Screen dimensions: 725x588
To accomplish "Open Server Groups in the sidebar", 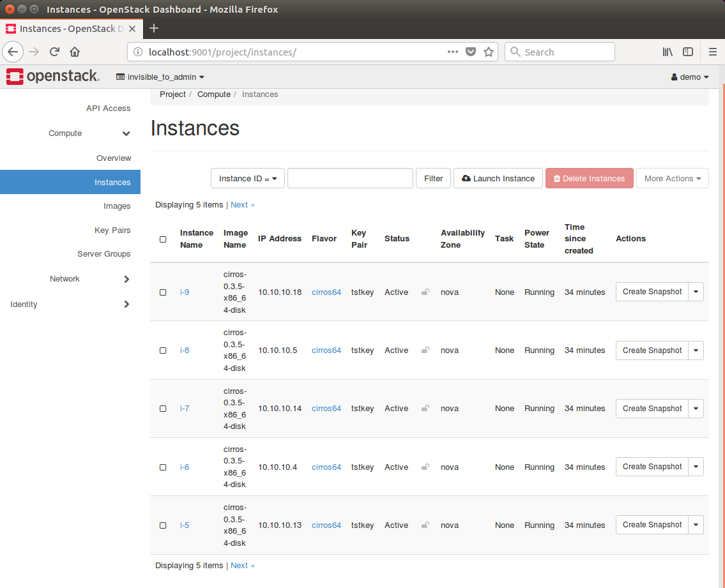I will pos(104,254).
